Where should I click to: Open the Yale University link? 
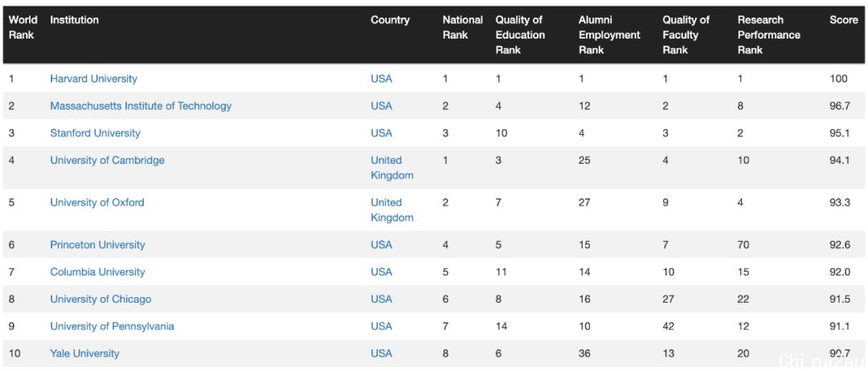click(x=84, y=353)
